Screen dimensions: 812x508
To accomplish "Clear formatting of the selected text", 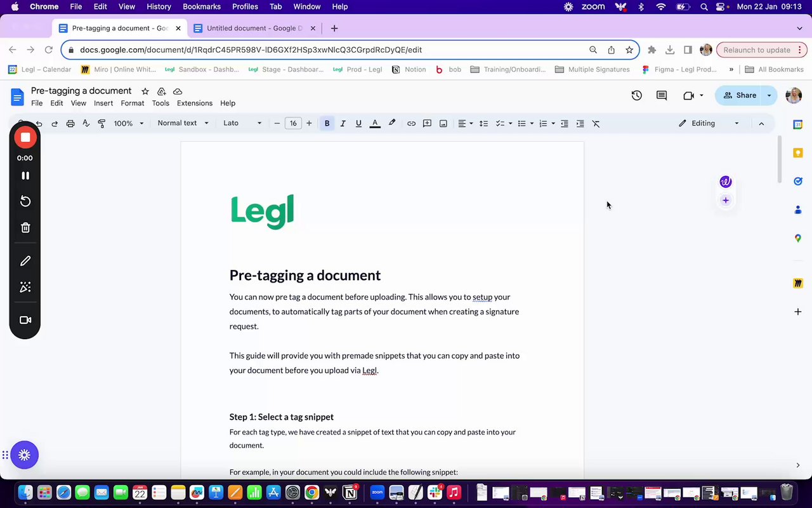I will tap(596, 123).
